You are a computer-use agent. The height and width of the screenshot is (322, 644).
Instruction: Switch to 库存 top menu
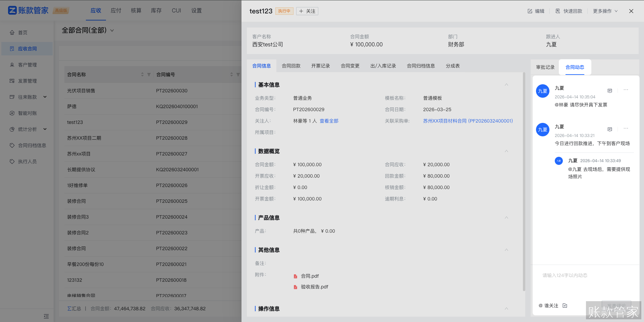[156, 10]
